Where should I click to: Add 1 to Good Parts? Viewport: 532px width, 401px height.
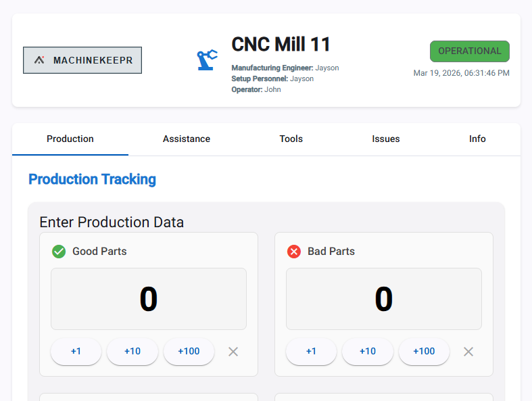point(76,352)
